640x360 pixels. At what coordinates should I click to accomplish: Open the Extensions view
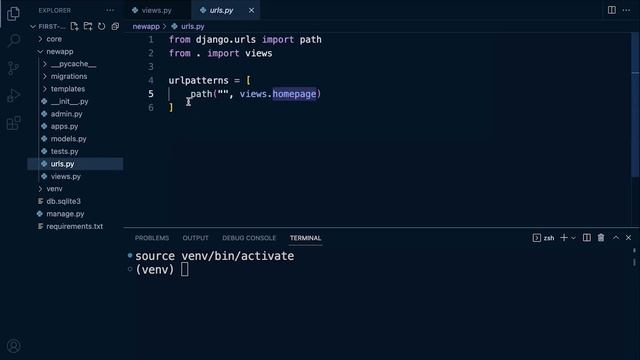tap(13, 123)
